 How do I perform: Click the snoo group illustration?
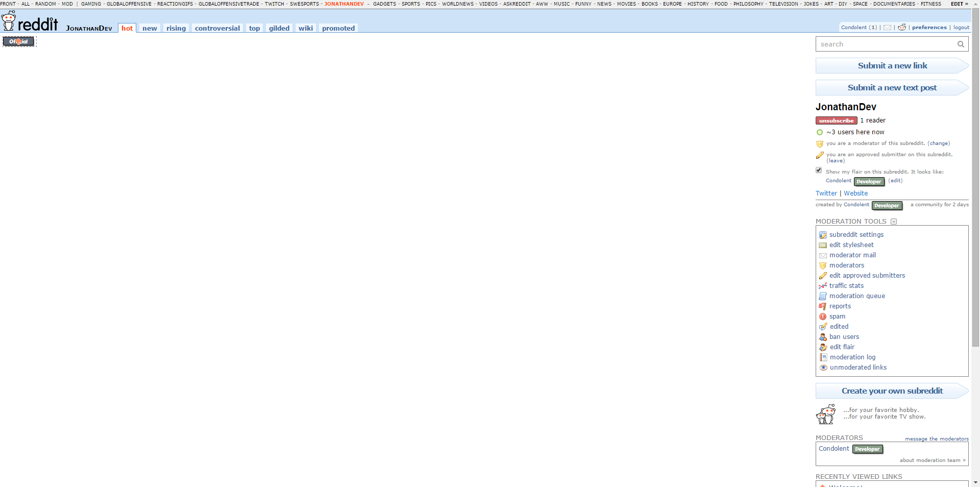click(x=826, y=414)
